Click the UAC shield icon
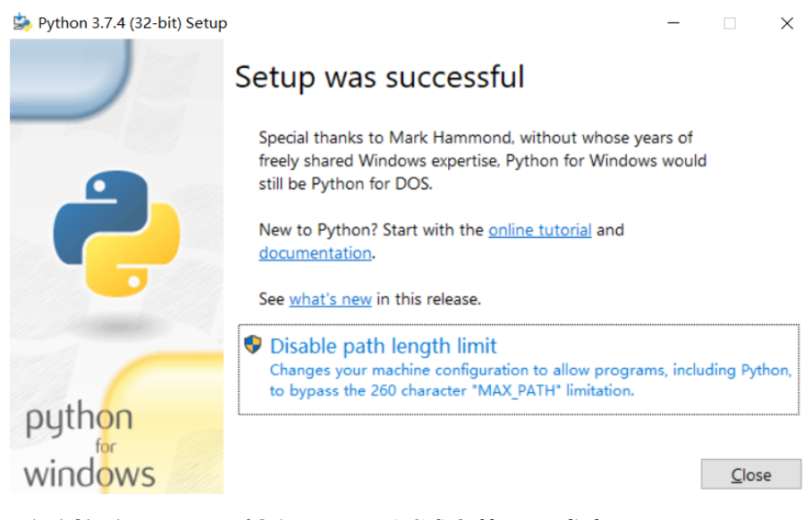 pos(253,345)
